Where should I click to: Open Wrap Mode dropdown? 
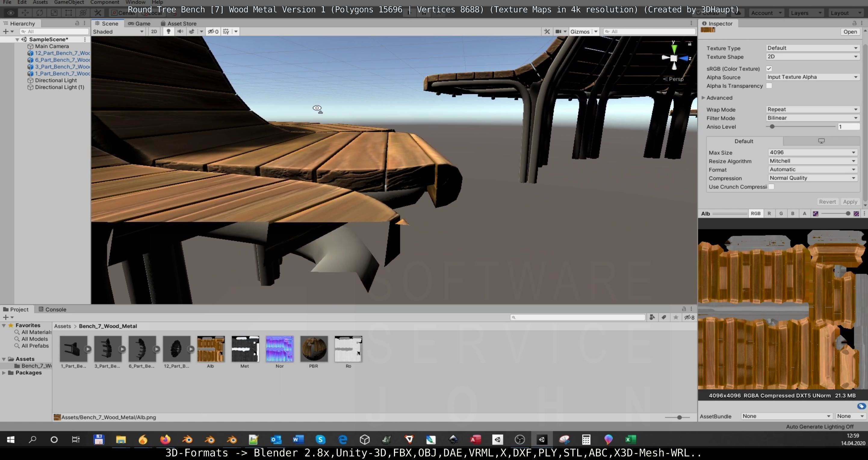[x=812, y=110]
